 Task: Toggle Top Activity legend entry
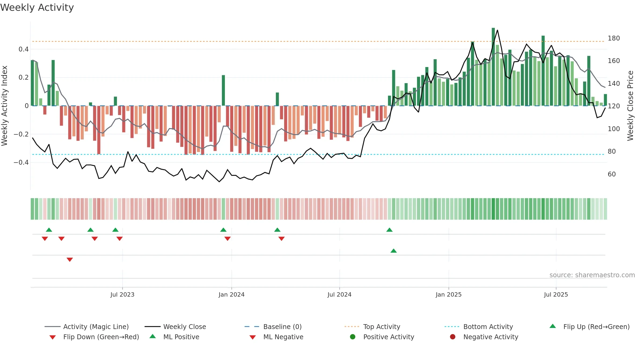click(x=372, y=327)
